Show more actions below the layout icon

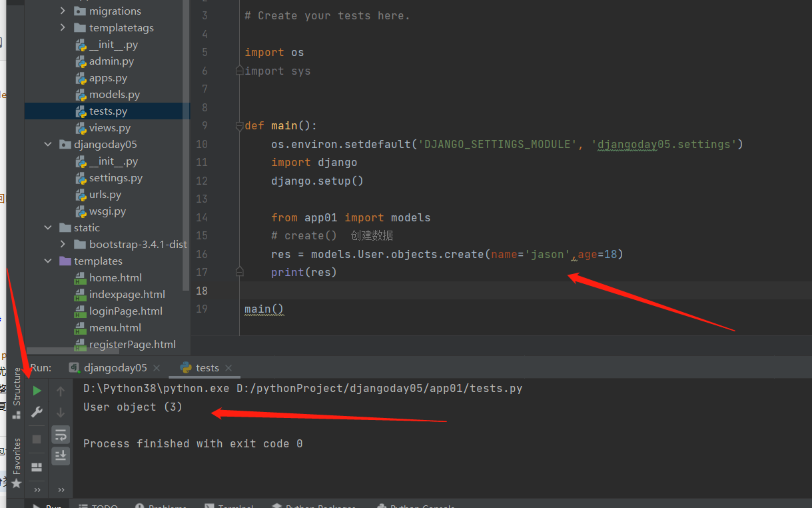point(37,490)
